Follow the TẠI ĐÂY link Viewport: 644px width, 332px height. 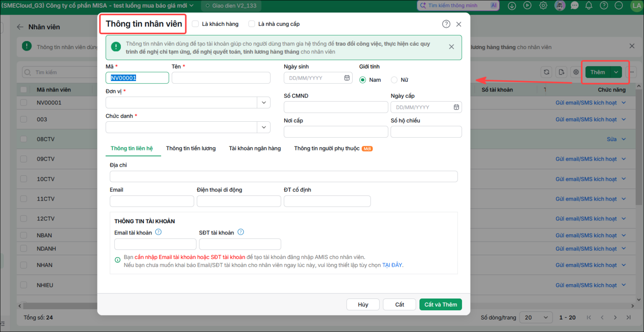tap(392, 265)
